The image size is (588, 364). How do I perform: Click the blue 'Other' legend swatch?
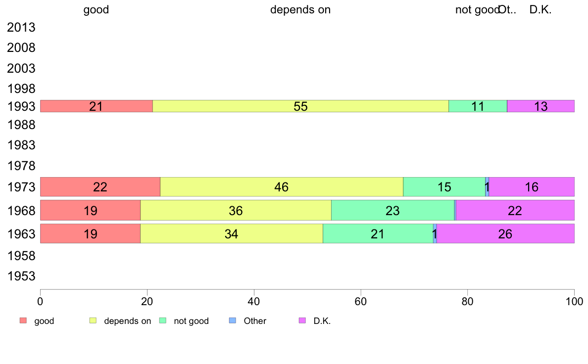[x=233, y=321]
